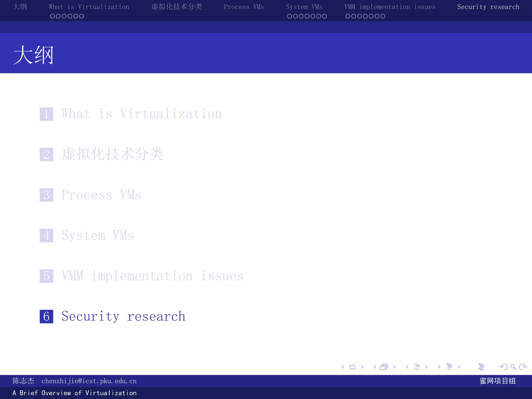Click the number 6 outline box
This screenshot has height=399, width=532.
[46, 316]
